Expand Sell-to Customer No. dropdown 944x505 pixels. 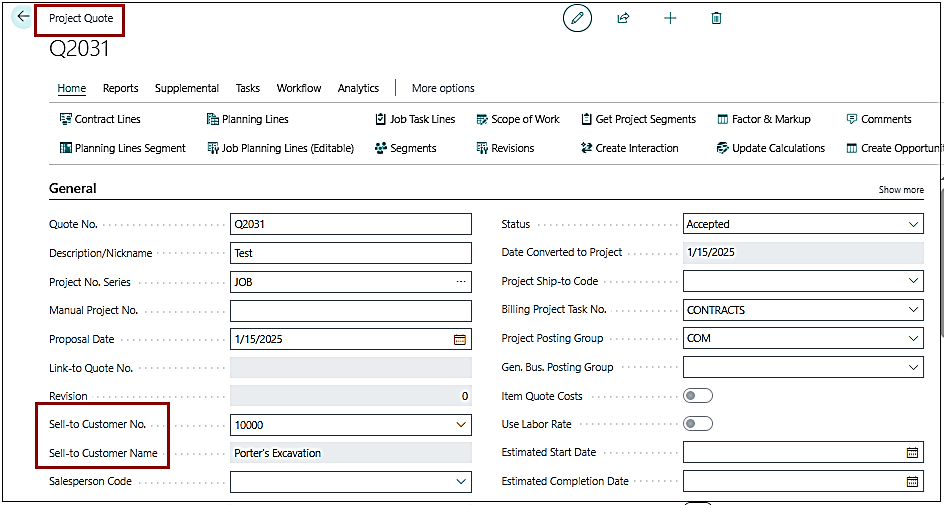(x=461, y=425)
